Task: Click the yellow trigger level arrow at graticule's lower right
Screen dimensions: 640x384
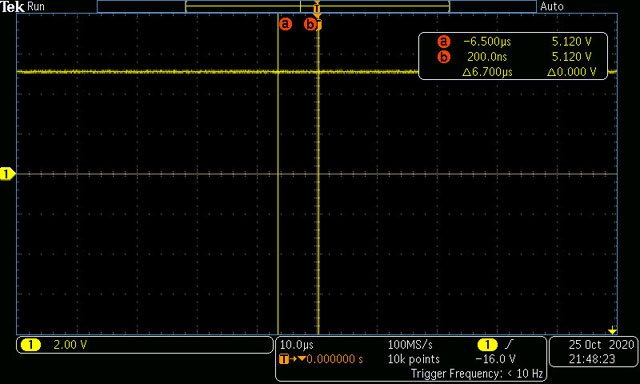Action: click(x=612, y=331)
